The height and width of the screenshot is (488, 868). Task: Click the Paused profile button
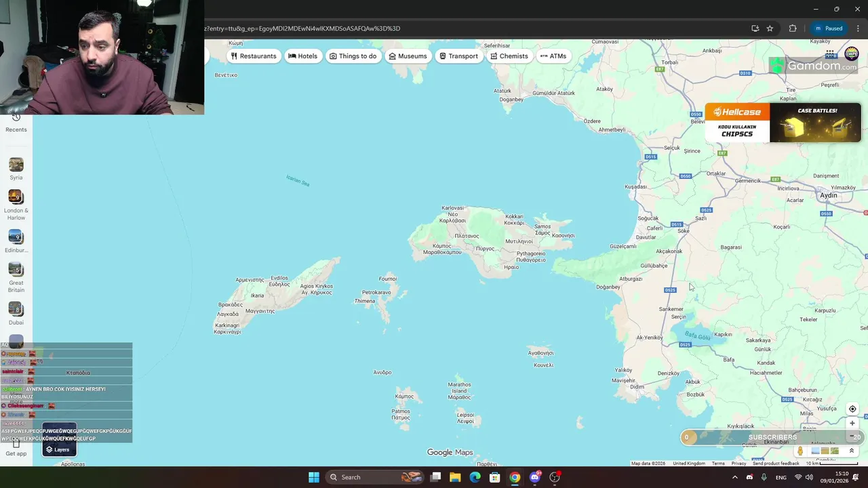click(x=828, y=28)
